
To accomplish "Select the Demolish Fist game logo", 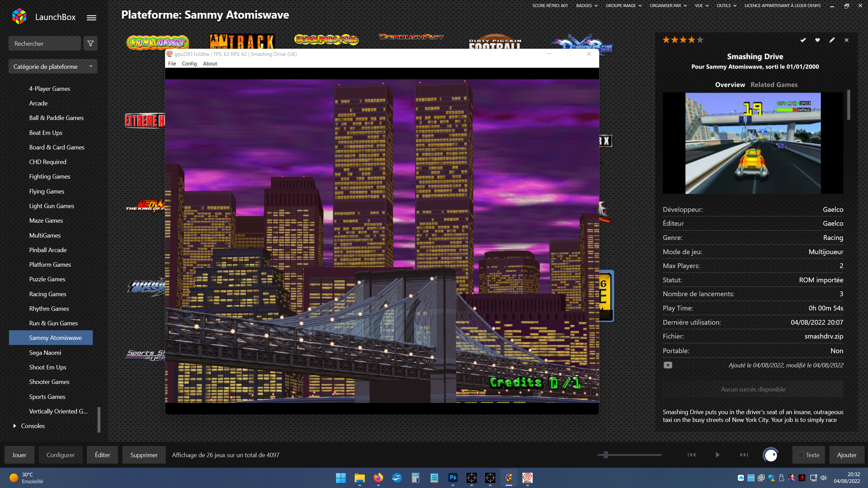I will click(x=411, y=37).
